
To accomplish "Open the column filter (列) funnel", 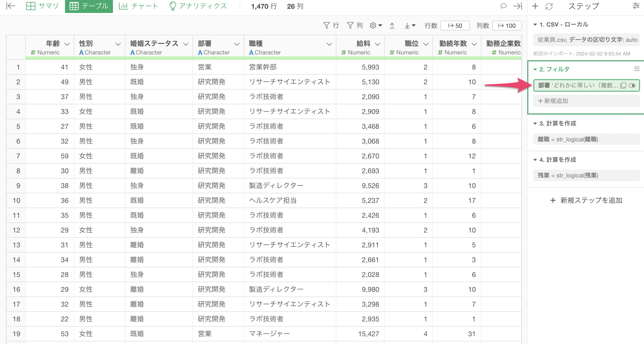I will click(354, 25).
